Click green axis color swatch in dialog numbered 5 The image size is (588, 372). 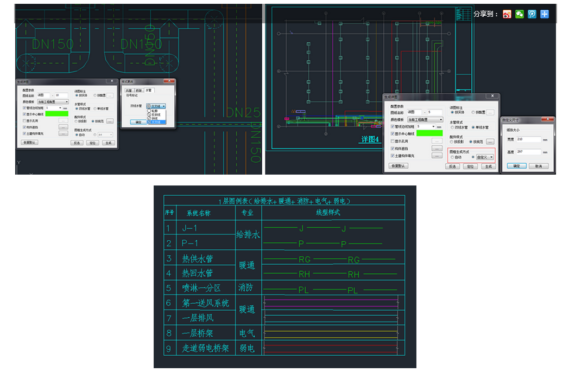point(429,133)
